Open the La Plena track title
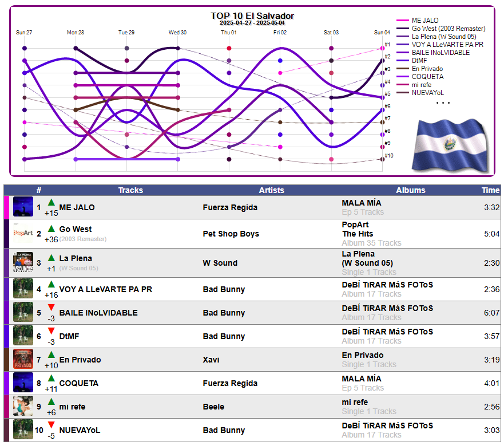504x445 pixels. [76, 258]
